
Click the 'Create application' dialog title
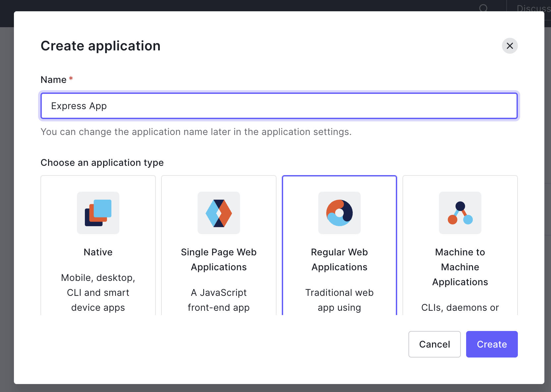pyautogui.click(x=100, y=46)
